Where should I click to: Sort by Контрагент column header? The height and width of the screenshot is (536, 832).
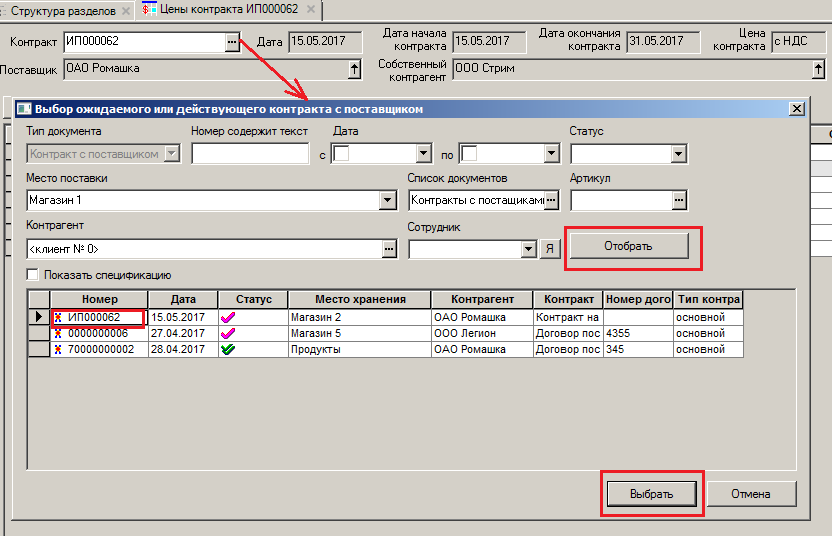click(x=482, y=299)
